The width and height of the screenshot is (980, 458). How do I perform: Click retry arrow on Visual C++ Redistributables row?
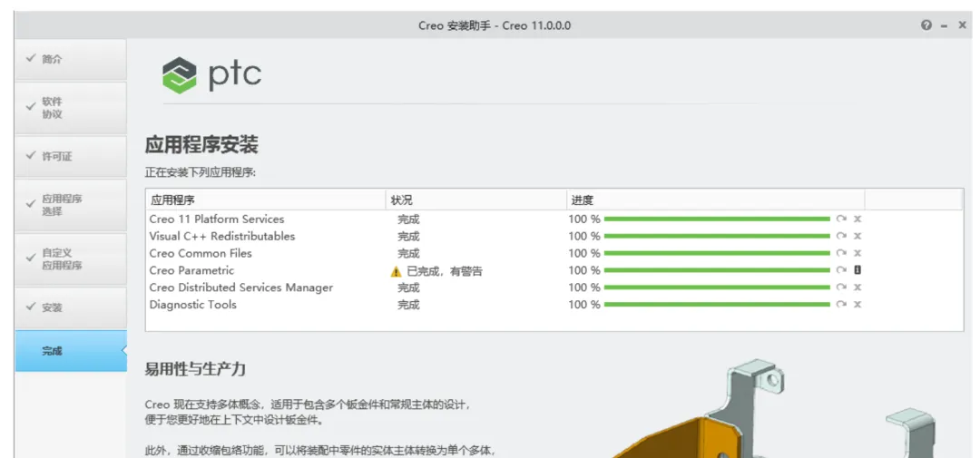pyautogui.click(x=841, y=236)
